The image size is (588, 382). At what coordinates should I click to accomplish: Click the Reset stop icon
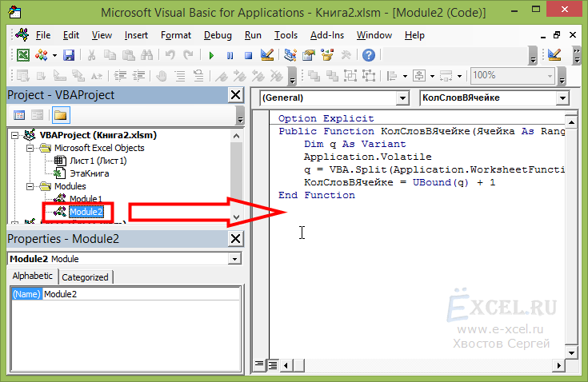[248, 56]
